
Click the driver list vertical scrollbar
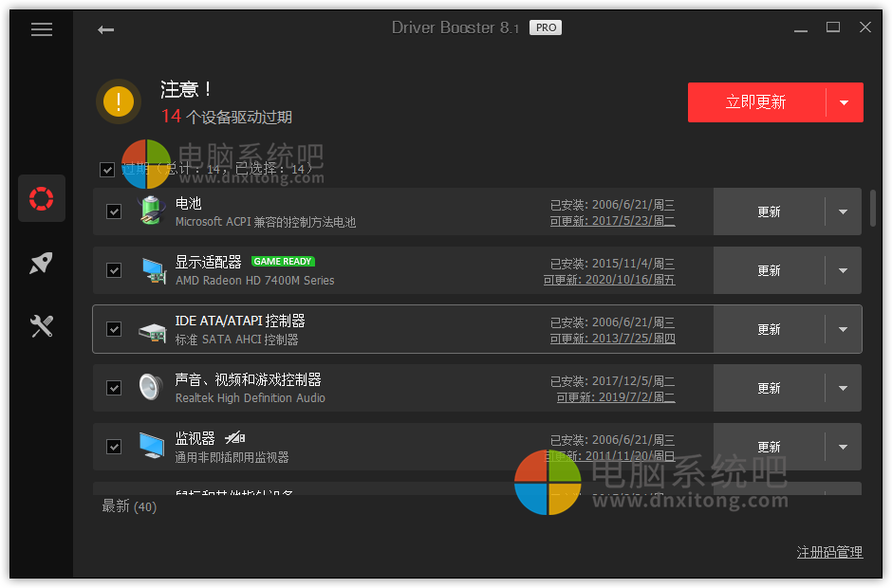click(873, 208)
